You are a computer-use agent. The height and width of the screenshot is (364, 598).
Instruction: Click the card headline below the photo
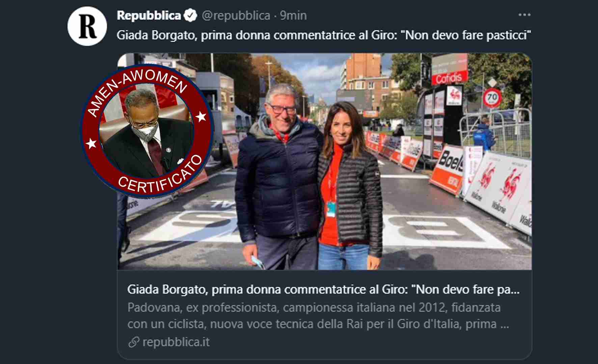pos(323,290)
